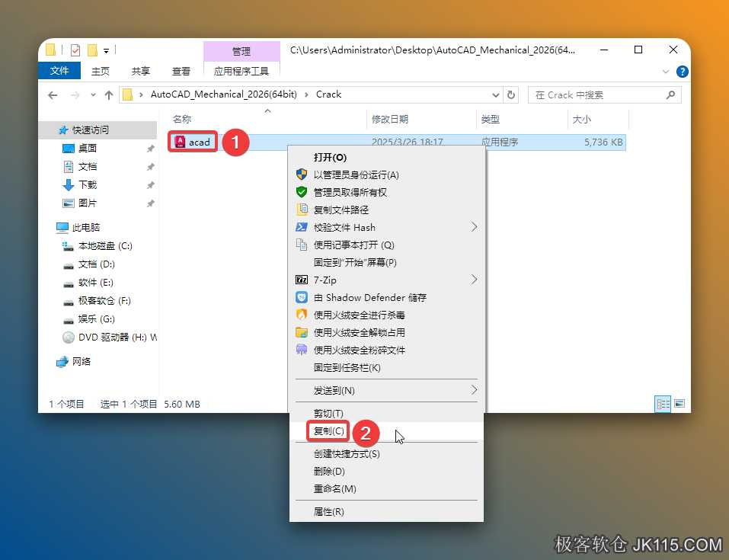The image size is (729, 560).
Task: Open the 查看 (View) ribbon tab
Action: coord(181,71)
